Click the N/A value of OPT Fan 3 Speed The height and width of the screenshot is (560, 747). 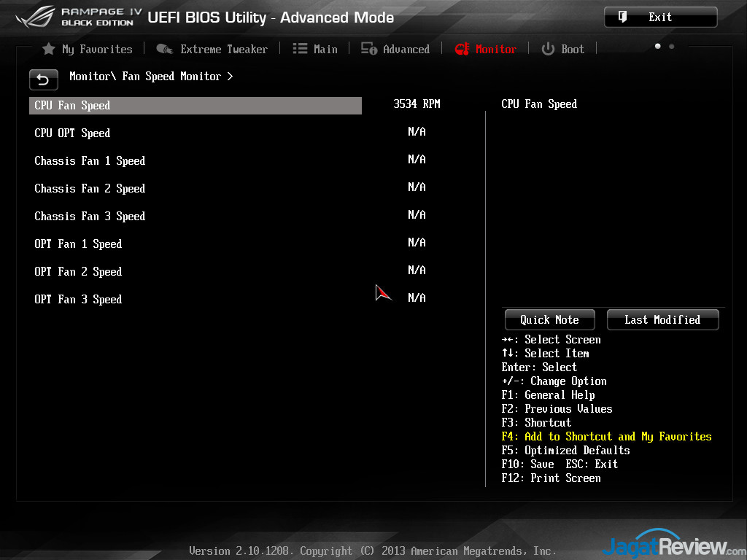[417, 297]
